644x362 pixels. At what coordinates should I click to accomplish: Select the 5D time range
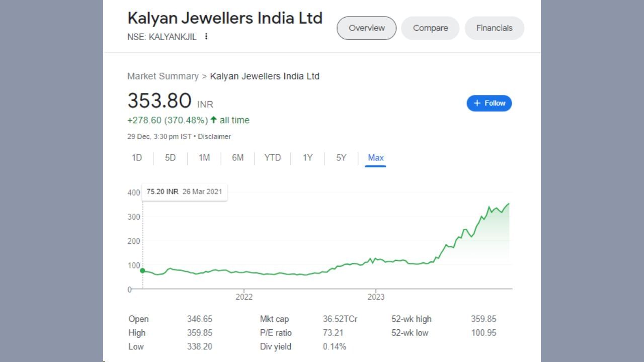coord(171,158)
